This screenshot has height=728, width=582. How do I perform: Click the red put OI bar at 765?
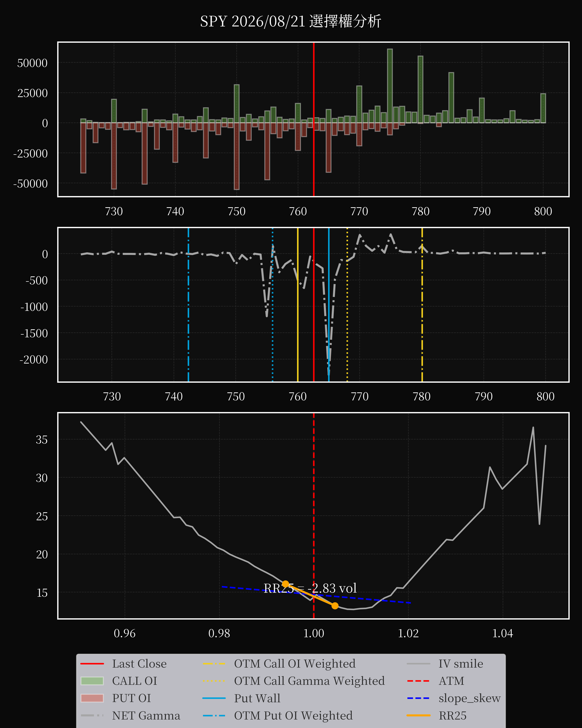coord(329,148)
